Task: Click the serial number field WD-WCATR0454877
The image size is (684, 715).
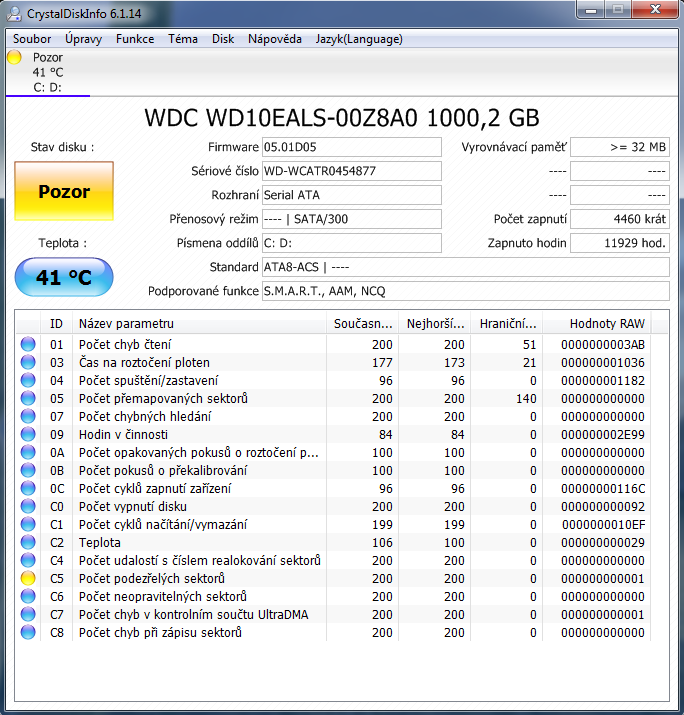Action: (352, 171)
